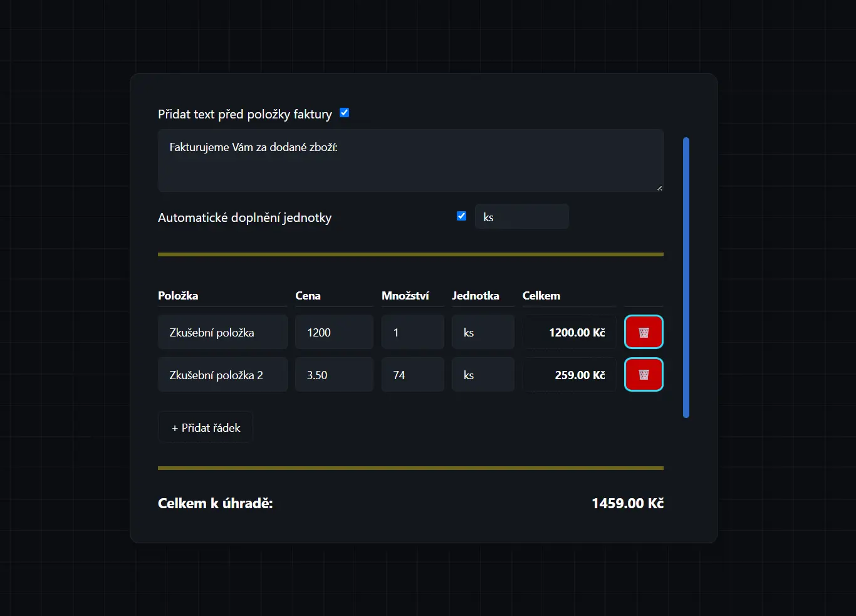Click the 1459.00 Kč grand total
This screenshot has width=856, height=616.
click(627, 503)
